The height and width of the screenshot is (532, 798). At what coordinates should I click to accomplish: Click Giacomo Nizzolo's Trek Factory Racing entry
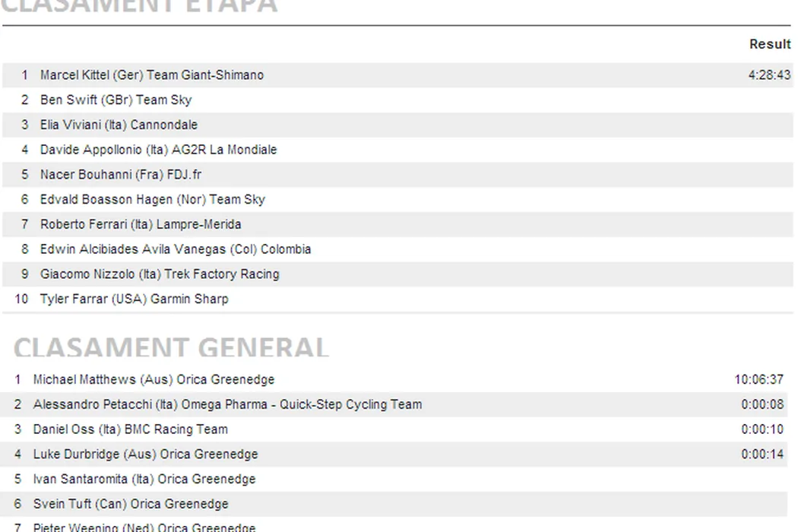160,274
